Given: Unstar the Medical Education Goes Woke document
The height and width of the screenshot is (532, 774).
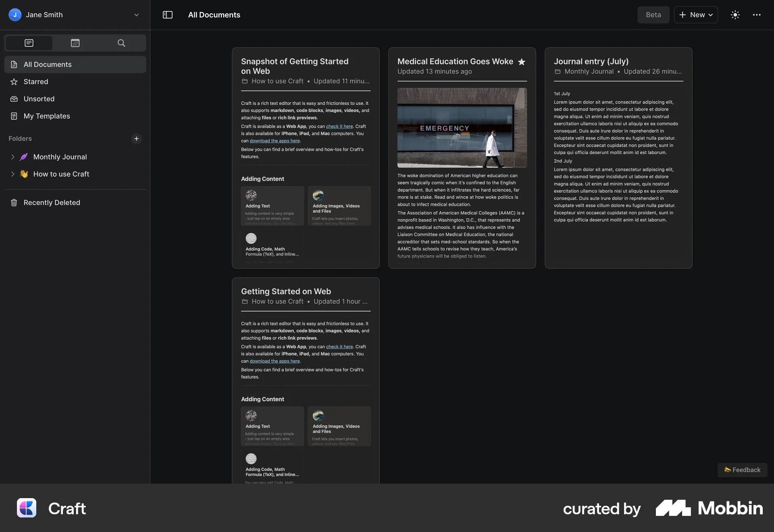Looking at the screenshot, I should (x=522, y=62).
